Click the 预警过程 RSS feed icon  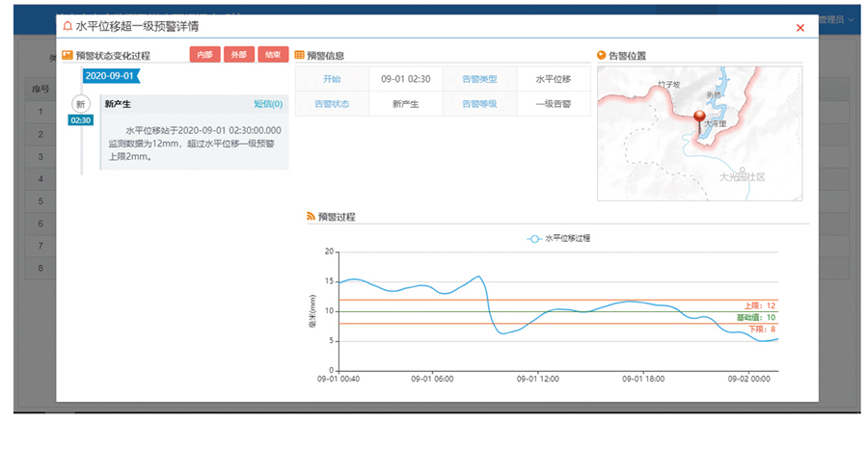pyautogui.click(x=311, y=217)
